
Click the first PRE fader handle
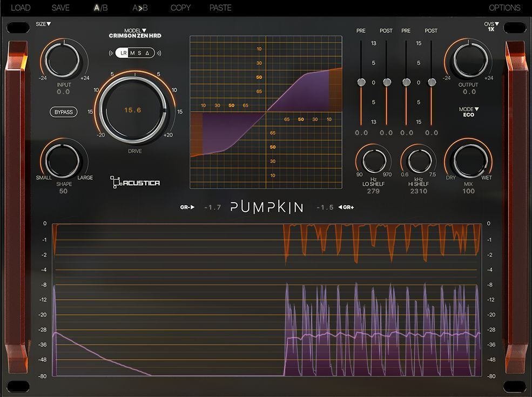(361, 83)
